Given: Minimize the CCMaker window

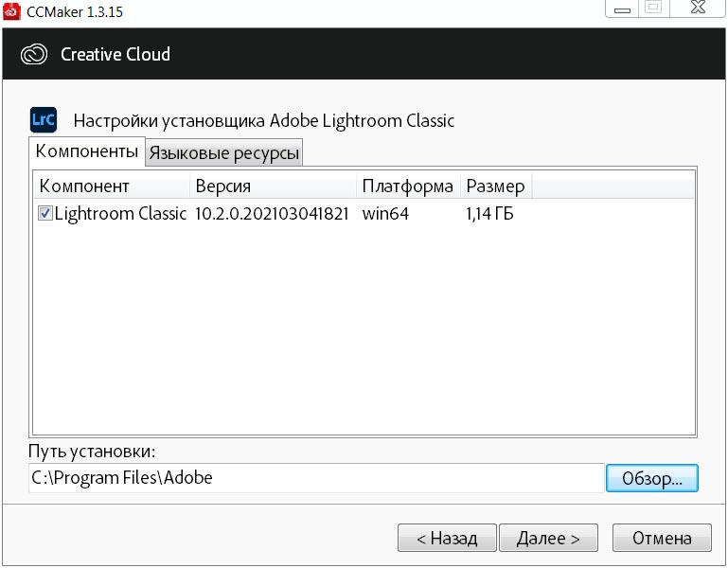Looking at the screenshot, I should (622, 9).
